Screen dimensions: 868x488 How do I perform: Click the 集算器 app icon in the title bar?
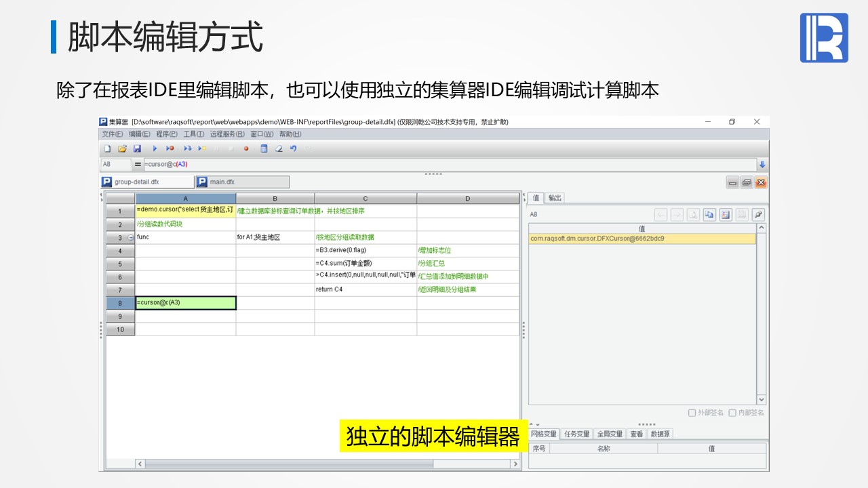point(103,122)
